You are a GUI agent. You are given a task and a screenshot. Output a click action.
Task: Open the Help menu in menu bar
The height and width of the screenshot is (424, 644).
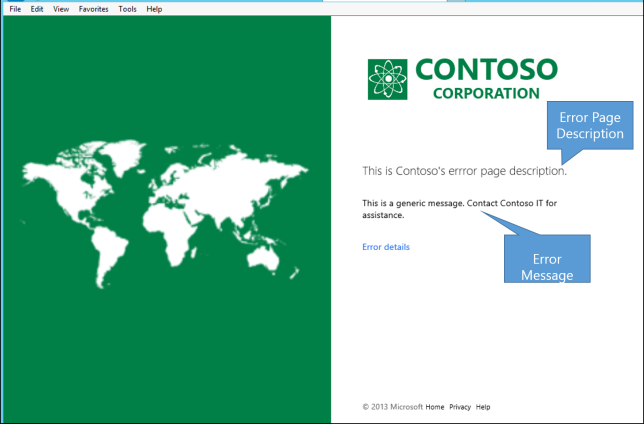pyautogui.click(x=154, y=9)
